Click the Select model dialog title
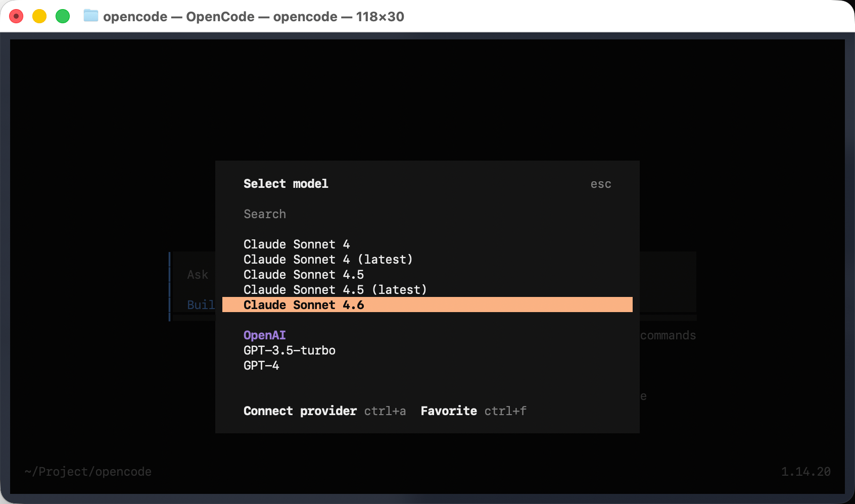The height and width of the screenshot is (504, 855). point(286,184)
